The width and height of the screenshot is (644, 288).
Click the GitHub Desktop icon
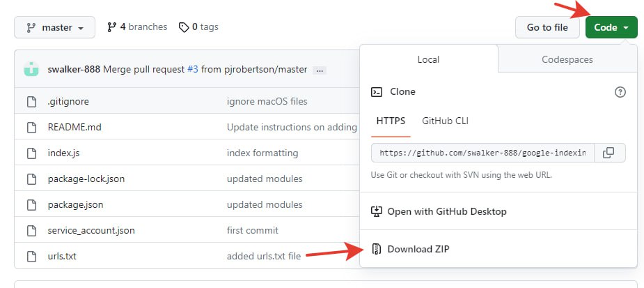376,211
